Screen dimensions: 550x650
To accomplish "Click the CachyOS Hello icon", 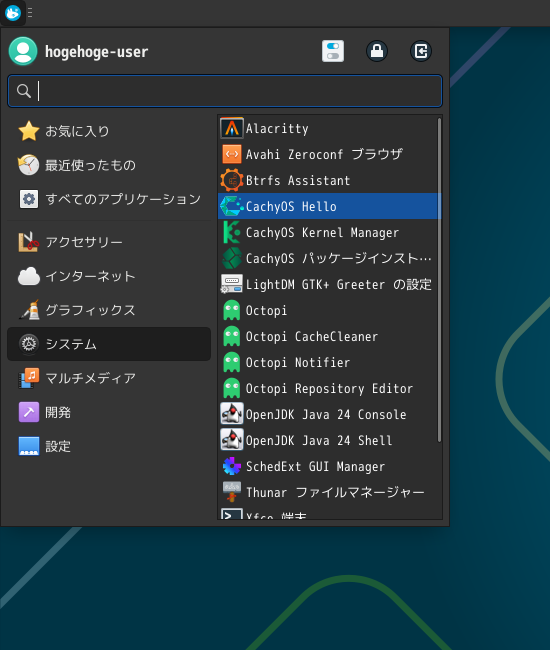I will pyautogui.click(x=232, y=206).
